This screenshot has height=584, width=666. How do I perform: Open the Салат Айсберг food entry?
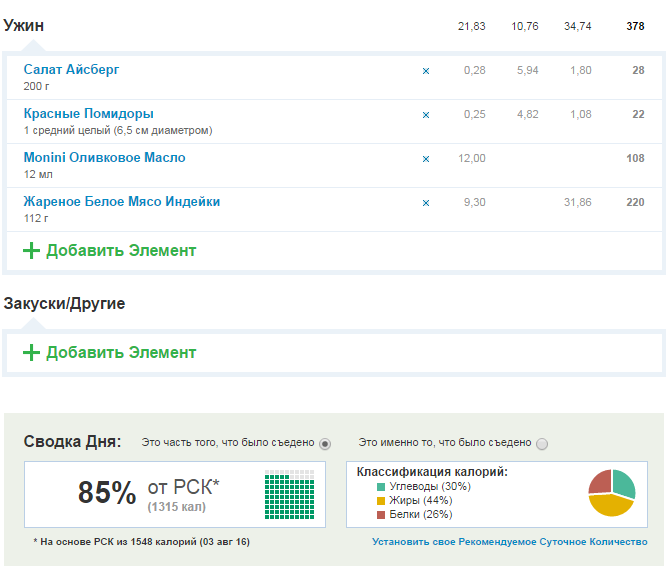click(71, 70)
